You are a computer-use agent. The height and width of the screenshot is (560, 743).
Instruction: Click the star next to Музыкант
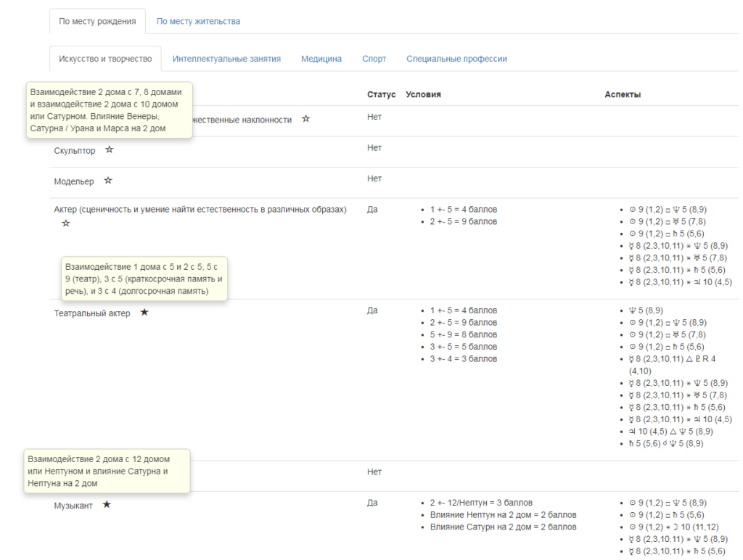click(107, 505)
